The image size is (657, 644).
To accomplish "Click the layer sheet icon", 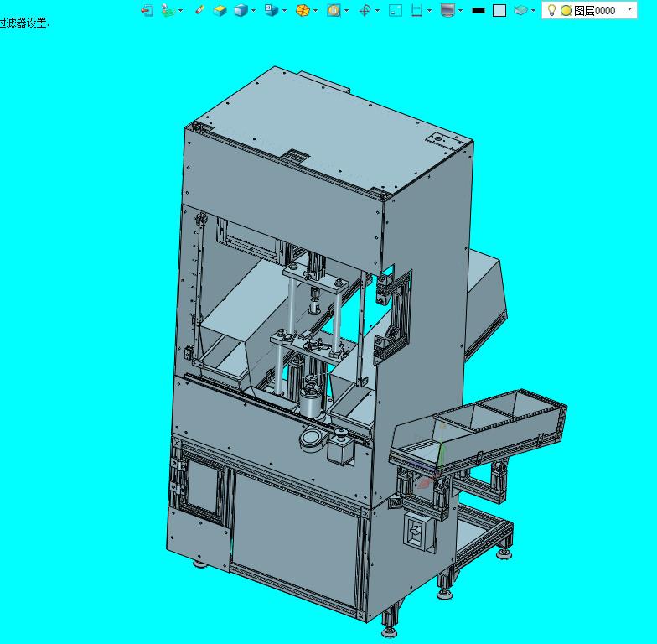I will [520, 10].
